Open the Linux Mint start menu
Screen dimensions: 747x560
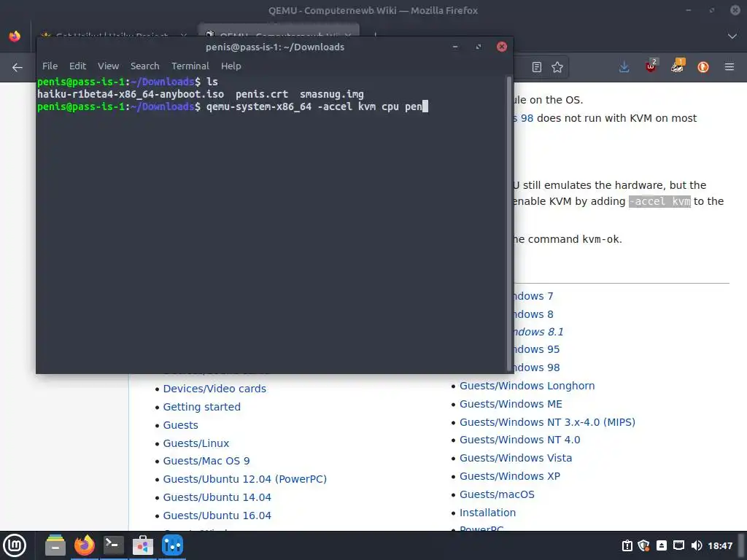click(15, 545)
